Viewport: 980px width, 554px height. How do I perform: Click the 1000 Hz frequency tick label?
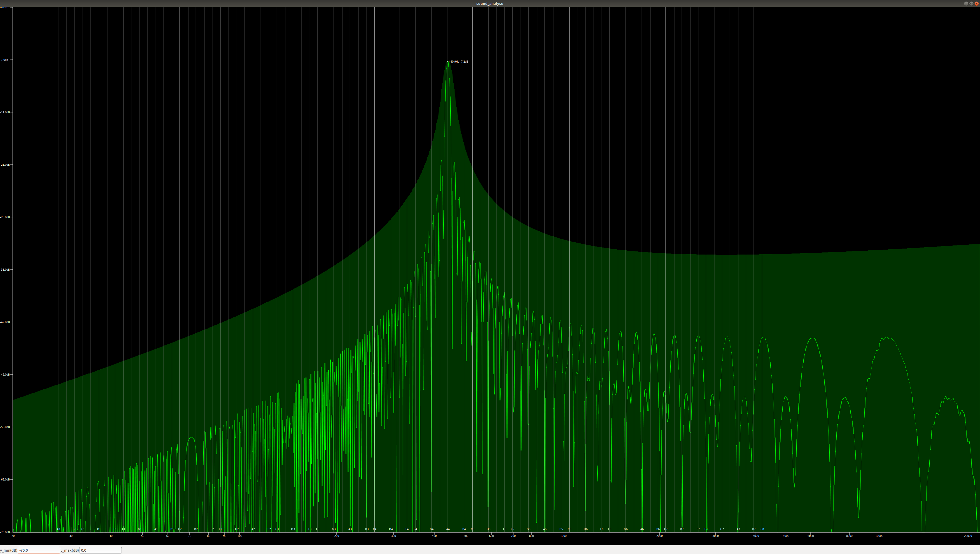click(563, 536)
